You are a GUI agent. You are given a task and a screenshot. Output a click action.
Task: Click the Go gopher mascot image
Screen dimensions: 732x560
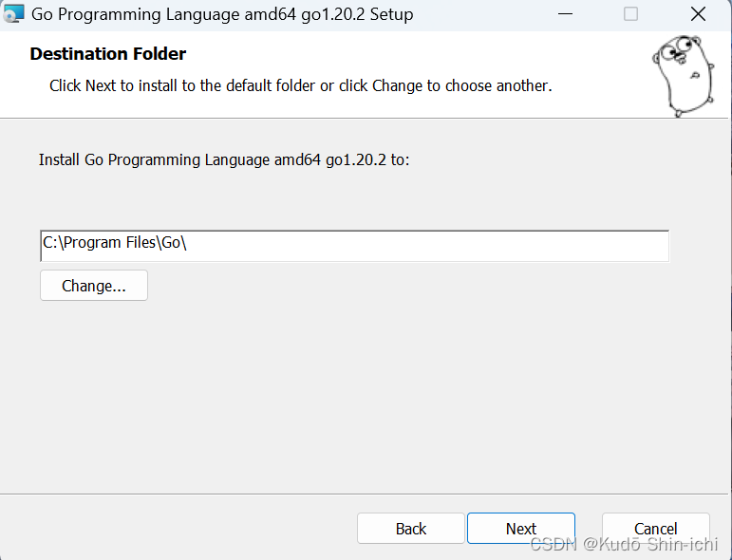click(x=683, y=76)
